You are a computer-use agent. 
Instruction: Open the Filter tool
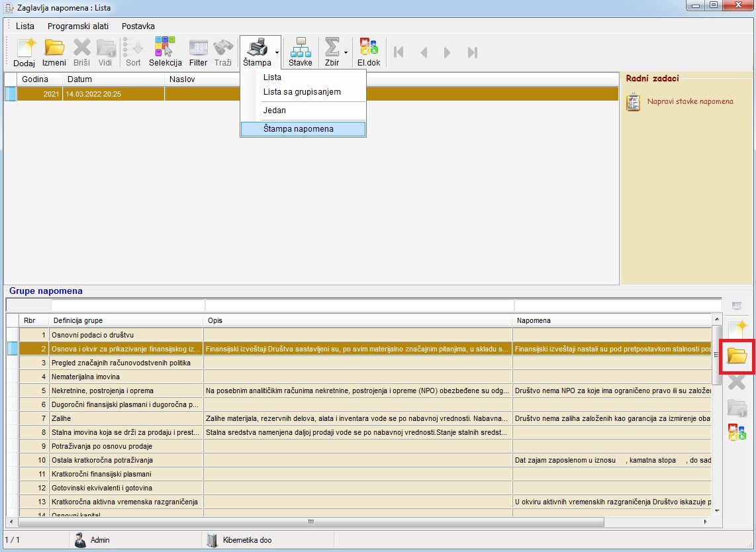point(198,52)
